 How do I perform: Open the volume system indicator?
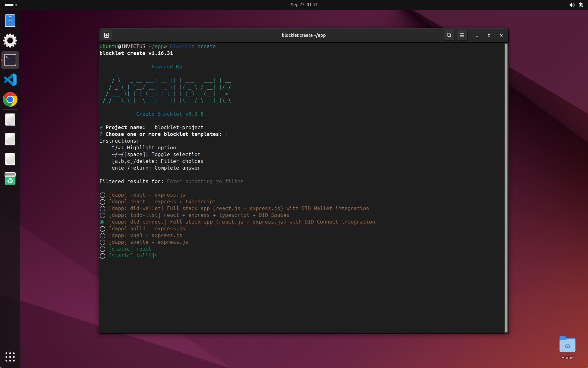click(x=572, y=5)
